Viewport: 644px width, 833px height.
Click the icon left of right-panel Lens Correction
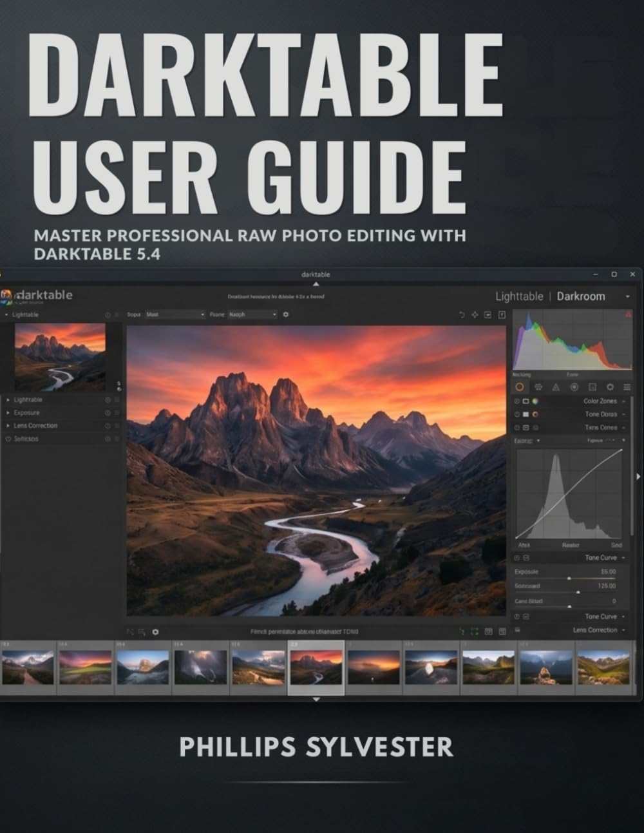[517, 630]
